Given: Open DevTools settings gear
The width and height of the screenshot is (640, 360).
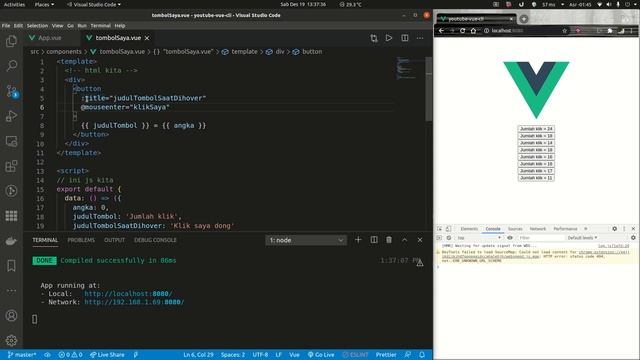Looking at the screenshot, I should coord(614,229).
